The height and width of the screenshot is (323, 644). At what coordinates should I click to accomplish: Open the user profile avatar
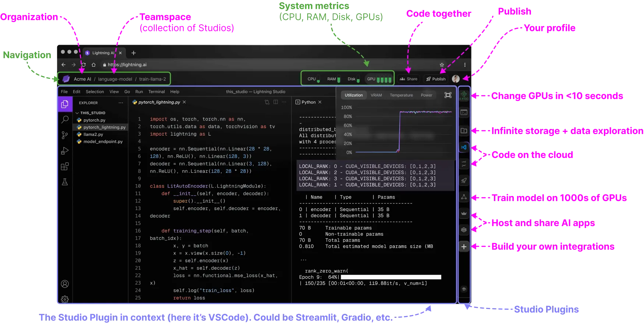click(x=456, y=79)
